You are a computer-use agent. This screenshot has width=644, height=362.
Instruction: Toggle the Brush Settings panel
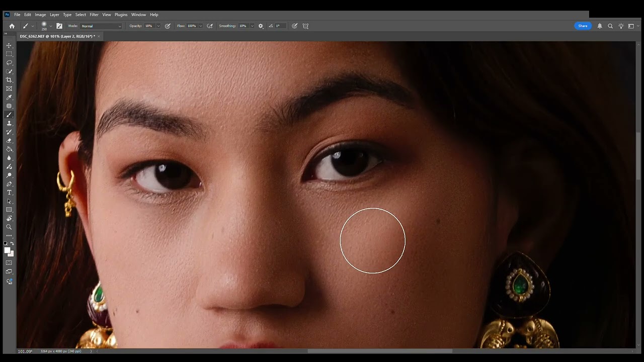pos(59,26)
